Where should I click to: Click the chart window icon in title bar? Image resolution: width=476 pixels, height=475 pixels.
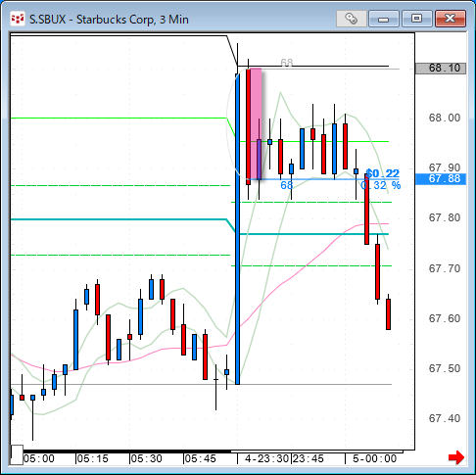(x=18, y=19)
